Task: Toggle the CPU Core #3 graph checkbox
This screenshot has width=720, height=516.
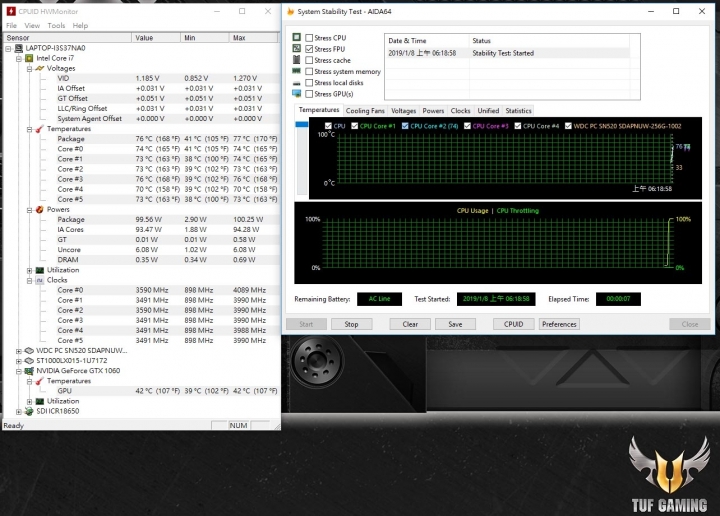Action: coord(467,126)
